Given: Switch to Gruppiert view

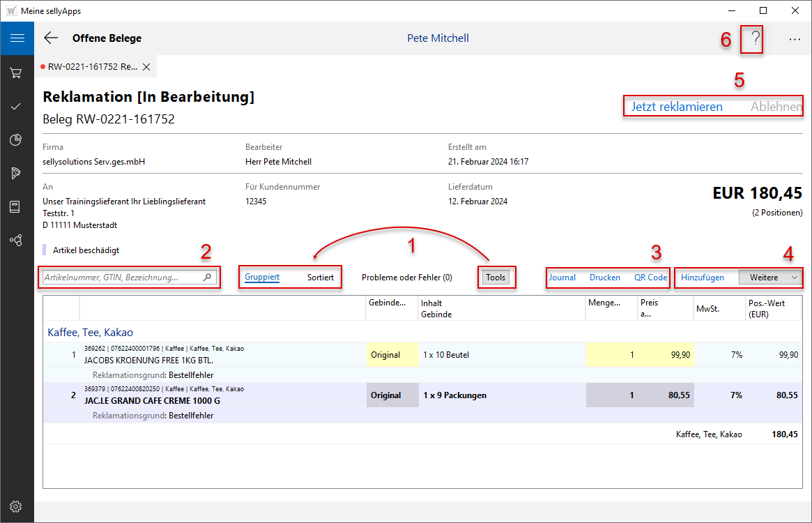Looking at the screenshot, I should 262,278.
